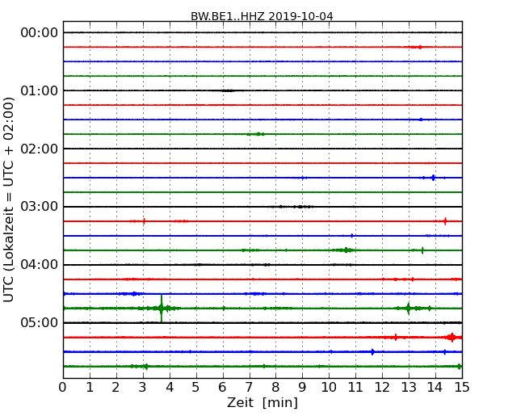Viewport: 525px width, 420px height.
Task: Click x-axis tick label 5
Action: (x=196, y=388)
